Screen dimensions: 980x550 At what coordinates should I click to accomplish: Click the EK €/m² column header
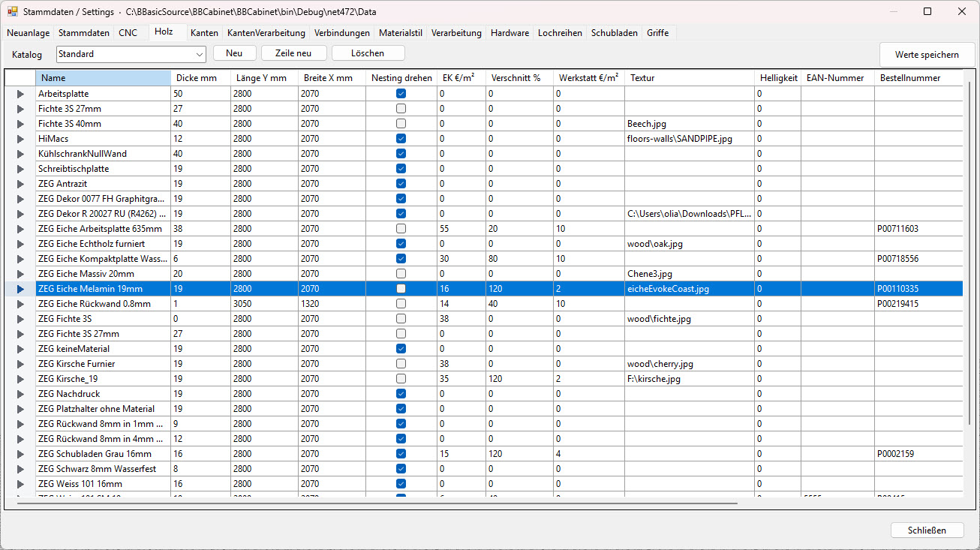point(461,78)
